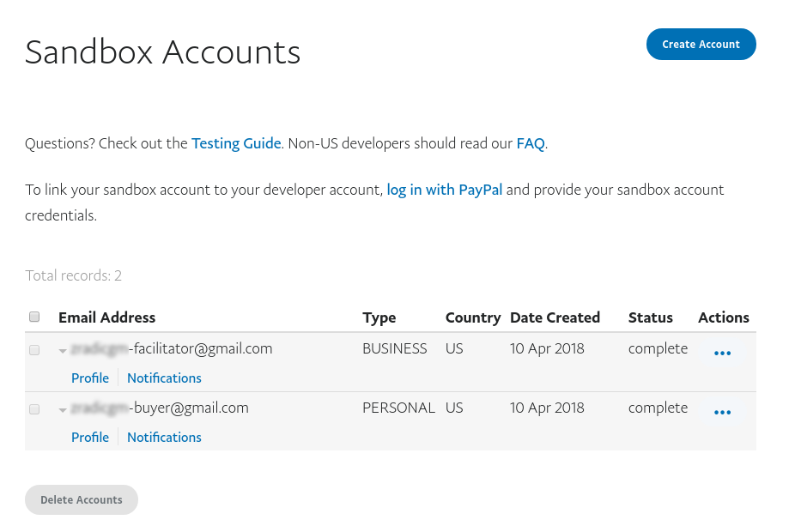Open the FAQ link
Viewport: 795px width, 532px height.
tap(530, 143)
